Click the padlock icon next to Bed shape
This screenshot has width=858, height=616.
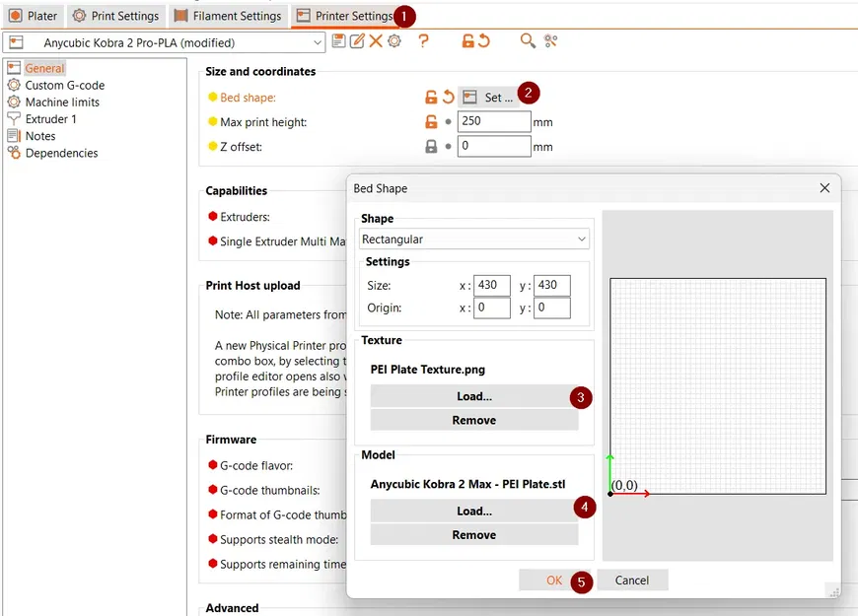[x=431, y=98]
